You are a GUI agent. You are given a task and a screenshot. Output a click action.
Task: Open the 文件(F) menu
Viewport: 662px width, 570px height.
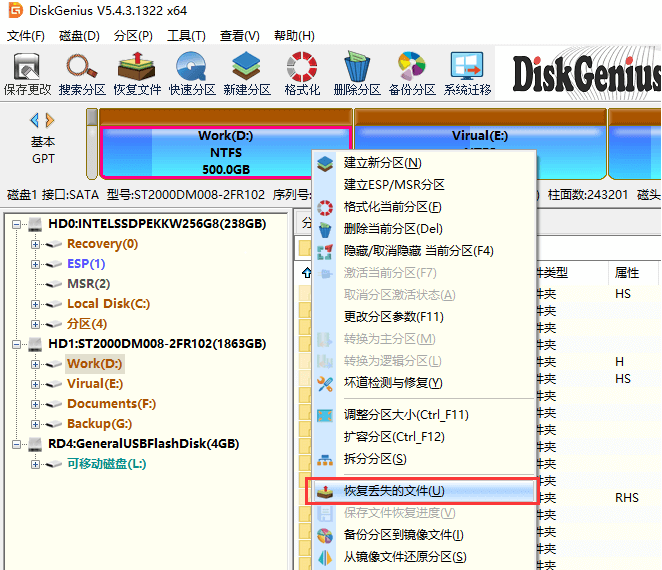click(26, 36)
